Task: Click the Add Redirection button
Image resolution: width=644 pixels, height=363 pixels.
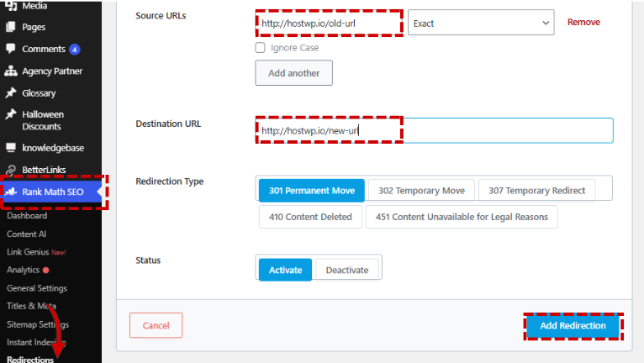Action: (x=573, y=326)
